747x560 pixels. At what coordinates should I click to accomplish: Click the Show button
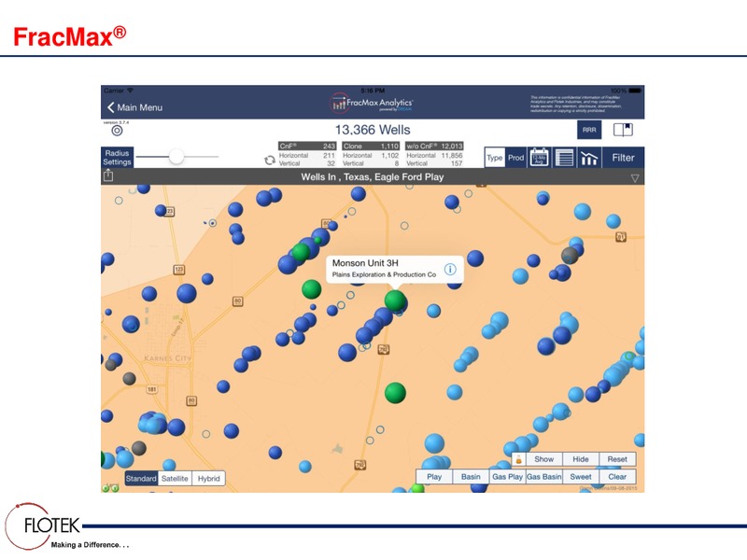(544, 459)
